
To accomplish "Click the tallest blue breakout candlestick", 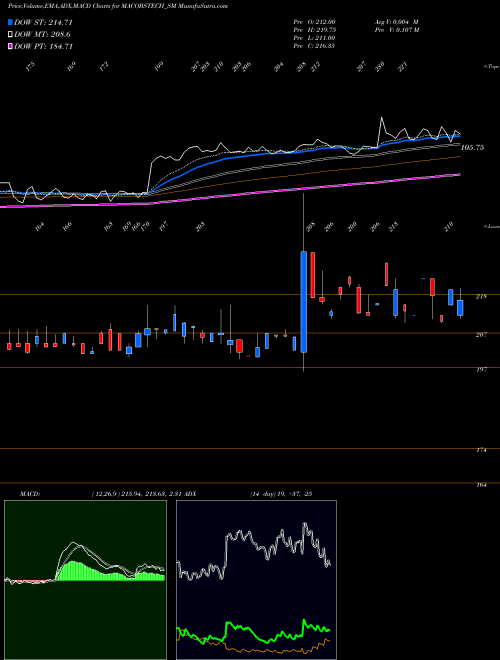I will 303,301.
